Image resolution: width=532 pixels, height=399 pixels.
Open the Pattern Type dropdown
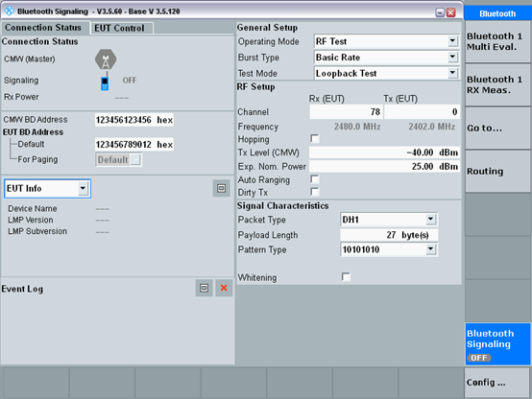pyautogui.click(x=430, y=249)
